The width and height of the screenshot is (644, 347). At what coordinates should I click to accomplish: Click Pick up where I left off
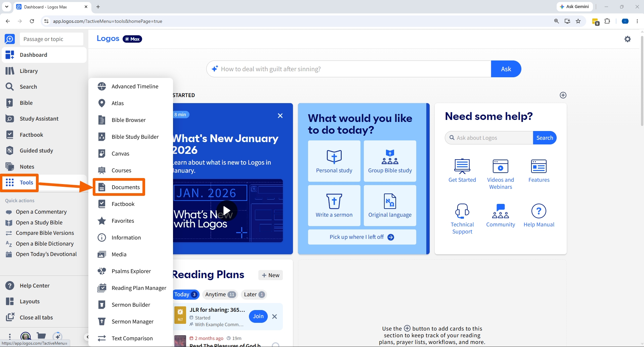362,237
